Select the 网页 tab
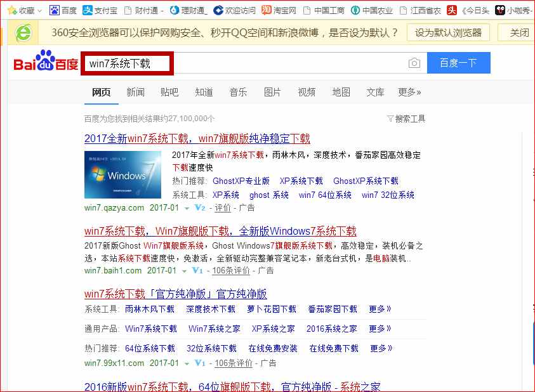Image resolution: width=535 pixels, height=392 pixels. [102, 92]
